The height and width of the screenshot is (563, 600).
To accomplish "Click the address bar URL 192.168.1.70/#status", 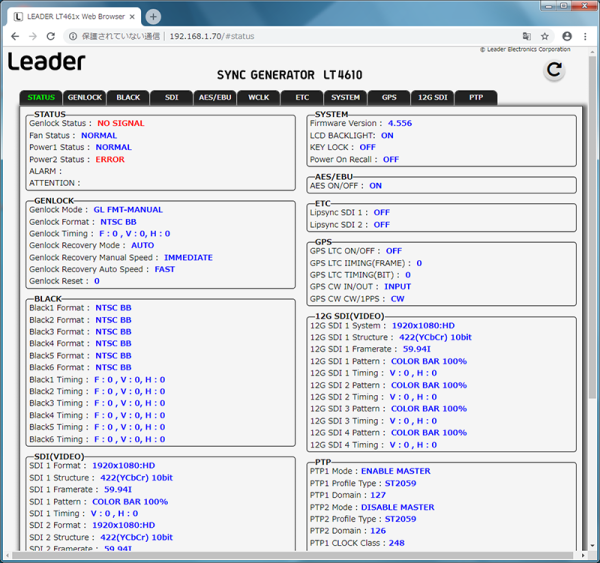I will point(212,36).
